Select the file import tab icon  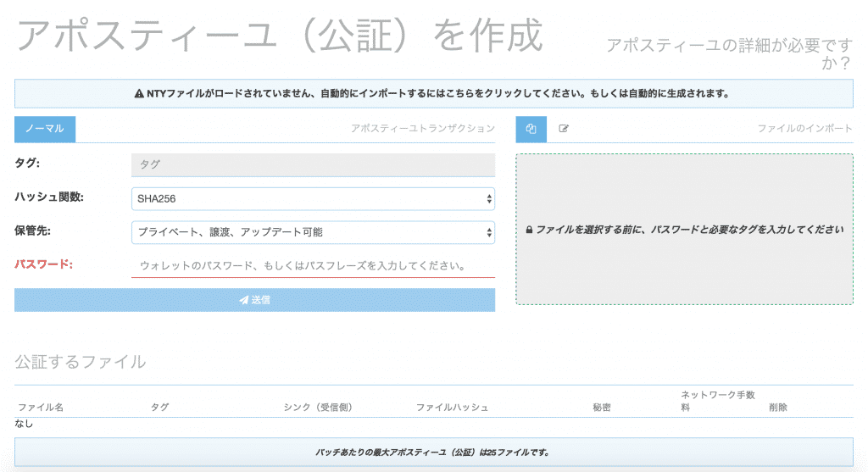coord(531,129)
